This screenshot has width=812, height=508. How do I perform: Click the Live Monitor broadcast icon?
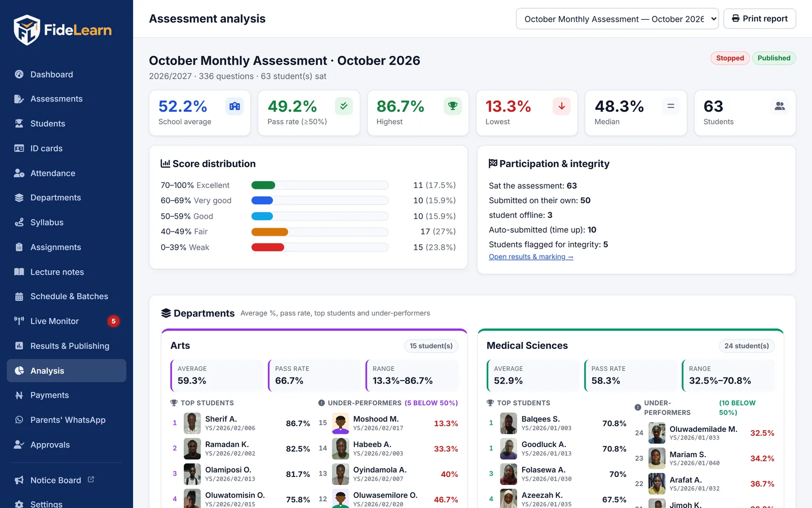[19, 321]
